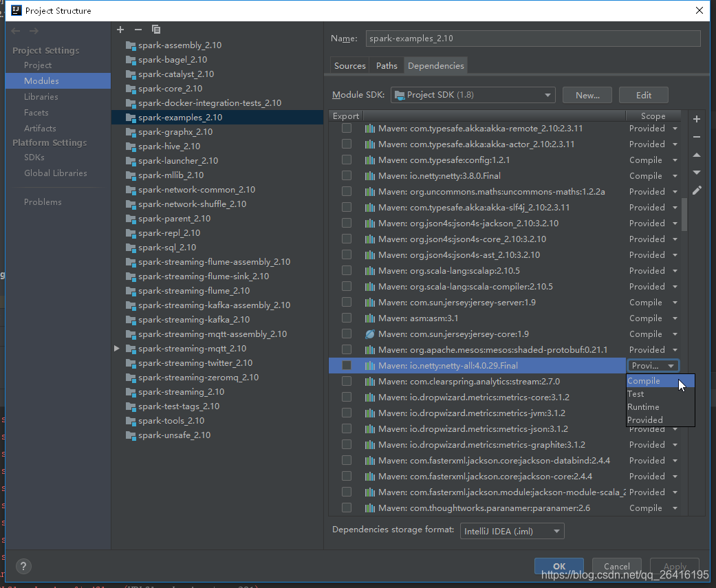Toggle export checkbox for jersey-server:1.9
The height and width of the screenshot is (588, 716).
tap(347, 302)
